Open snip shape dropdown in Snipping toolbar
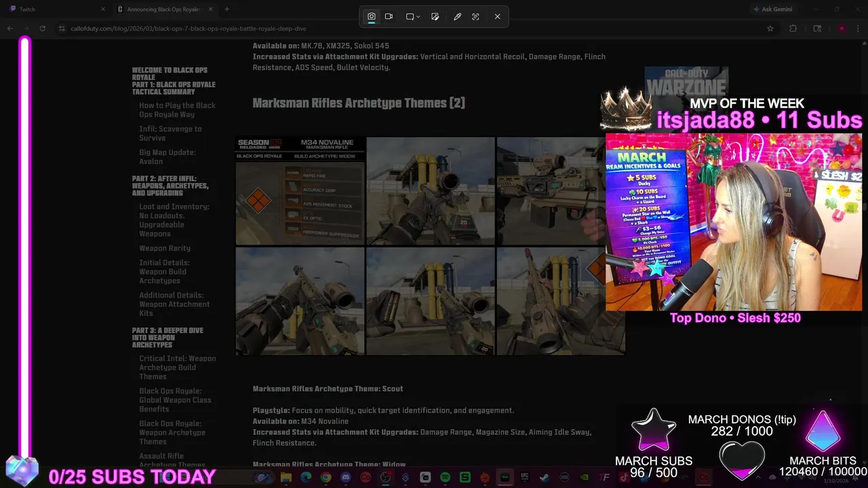 pos(412,16)
